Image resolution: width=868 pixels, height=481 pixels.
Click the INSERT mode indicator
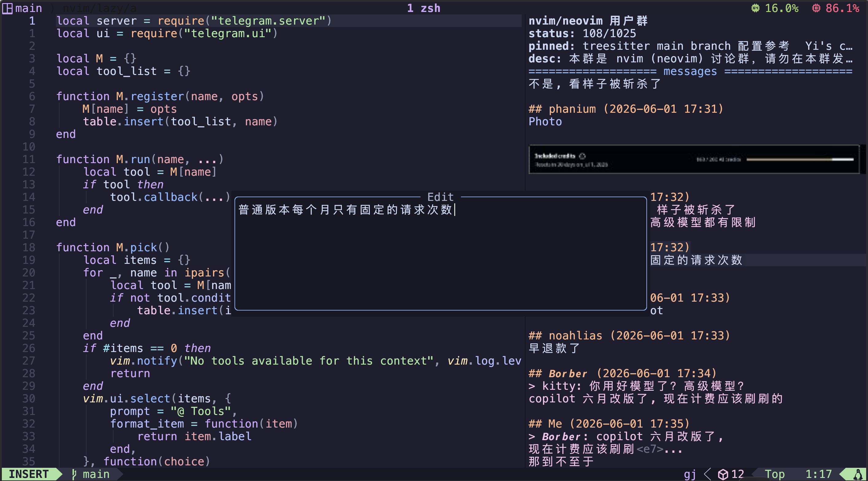[x=29, y=474]
